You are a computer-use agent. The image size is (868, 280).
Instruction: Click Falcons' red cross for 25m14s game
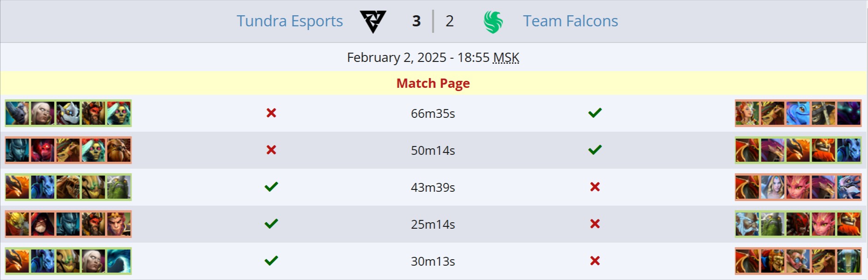595,224
